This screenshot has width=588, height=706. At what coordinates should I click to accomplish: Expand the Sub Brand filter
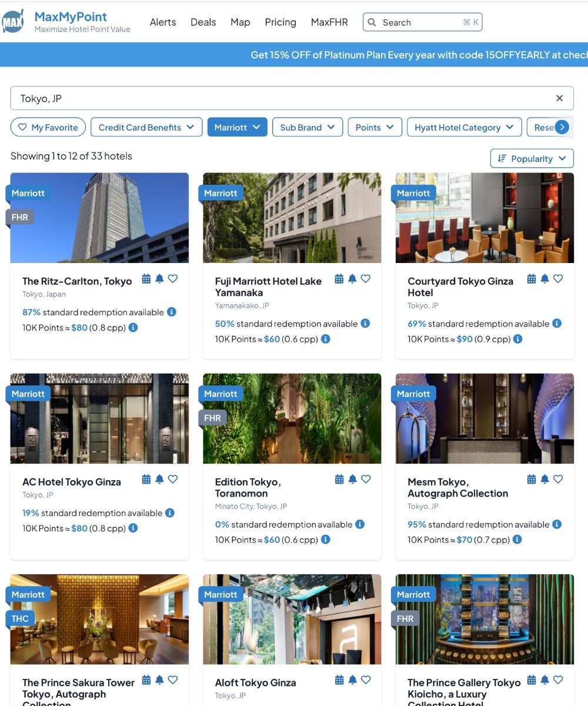point(308,127)
